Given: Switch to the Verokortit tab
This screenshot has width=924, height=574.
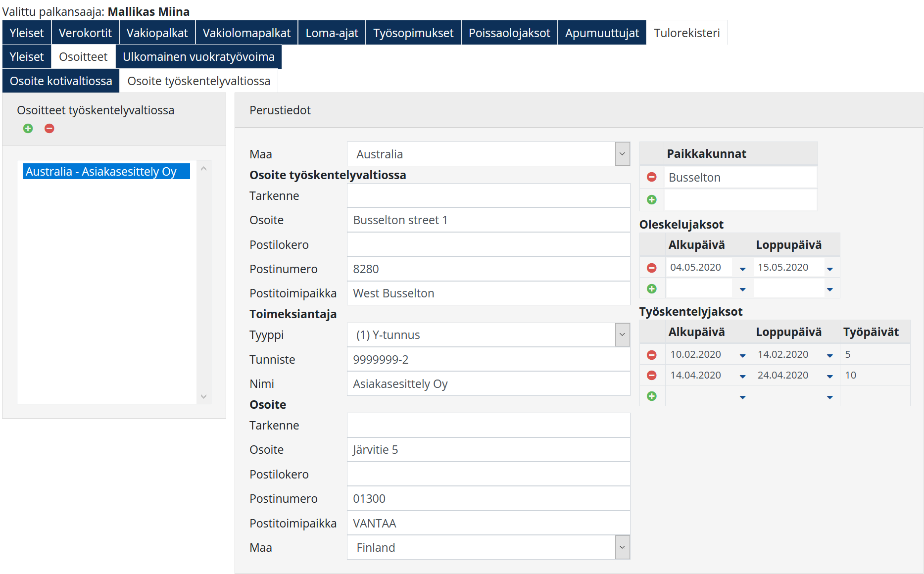Looking at the screenshot, I should (85, 33).
